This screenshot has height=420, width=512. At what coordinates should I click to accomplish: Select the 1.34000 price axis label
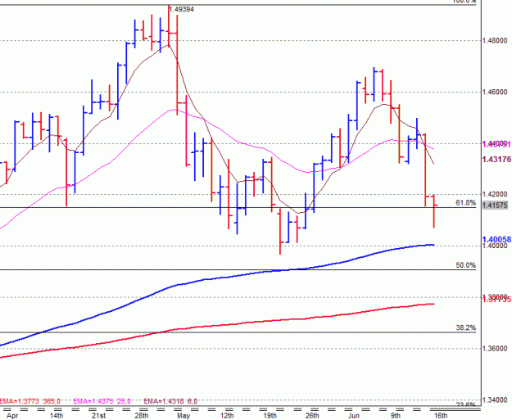point(495,400)
